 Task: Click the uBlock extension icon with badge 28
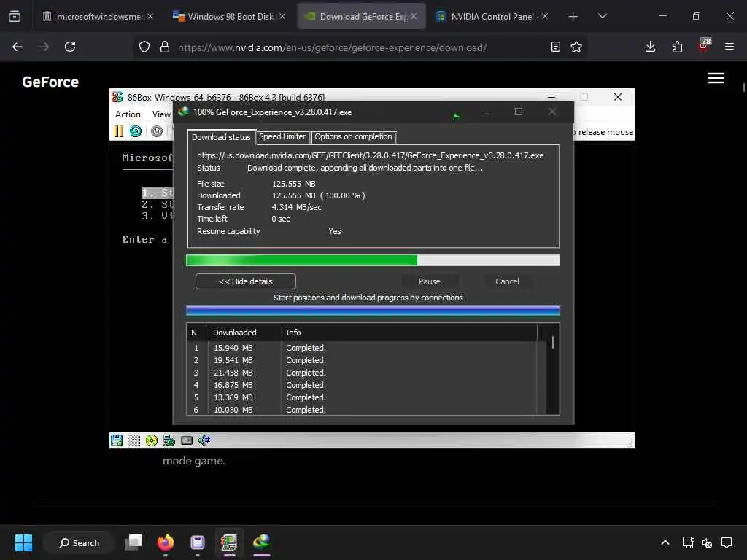coord(704,45)
